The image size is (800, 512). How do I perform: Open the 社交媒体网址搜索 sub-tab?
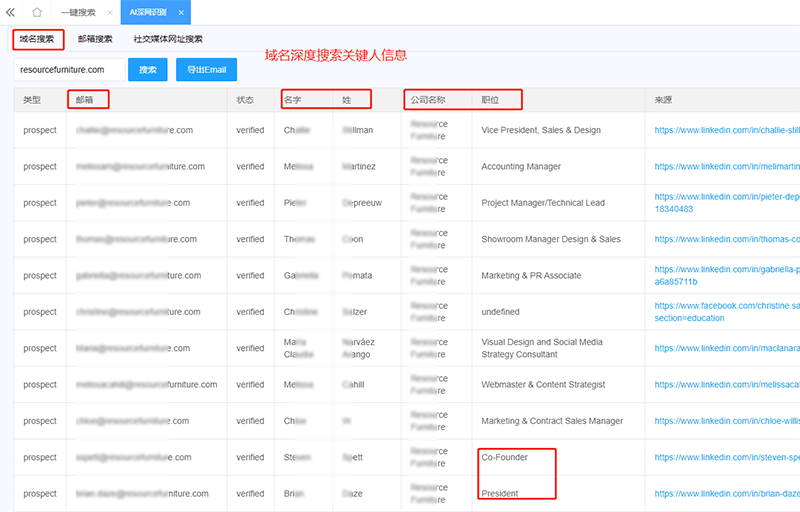tap(168, 39)
